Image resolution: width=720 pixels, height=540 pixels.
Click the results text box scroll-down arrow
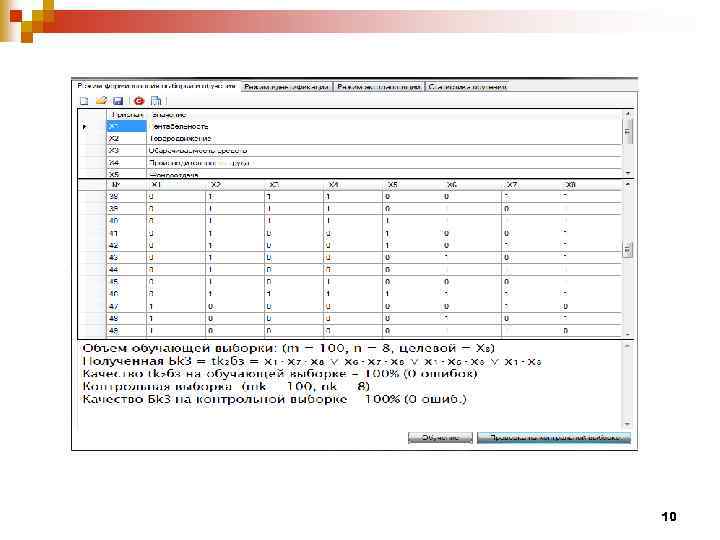[628, 424]
